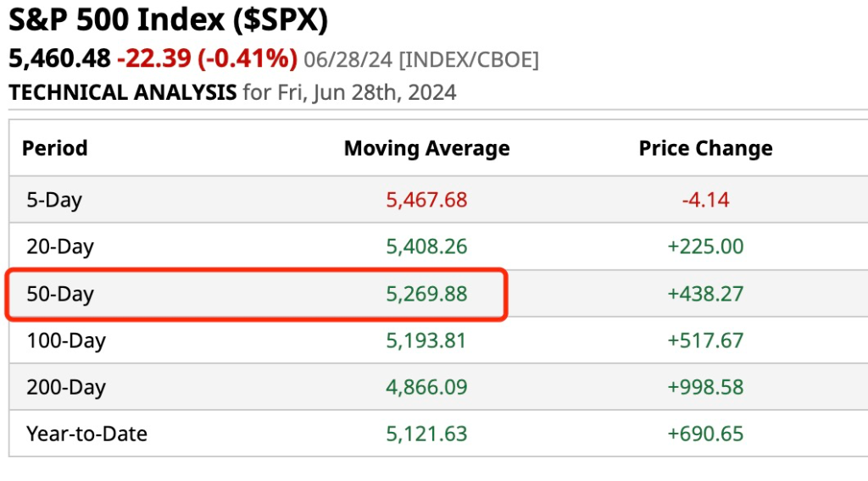Viewport: 868px width, 481px height.
Task: Click the Period column header
Action: pyautogui.click(x=55, y=148)
